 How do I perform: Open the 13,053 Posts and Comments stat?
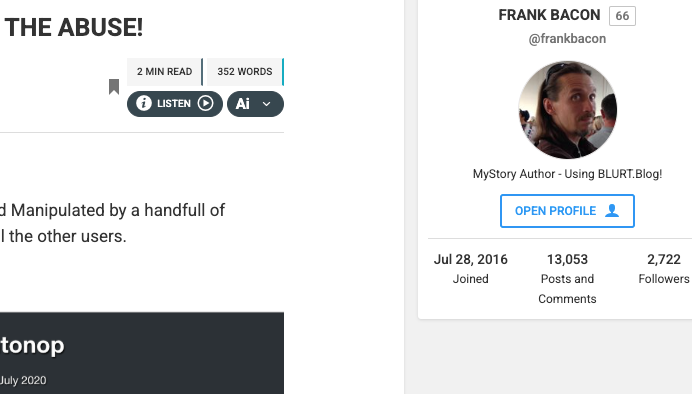point(567,278)
